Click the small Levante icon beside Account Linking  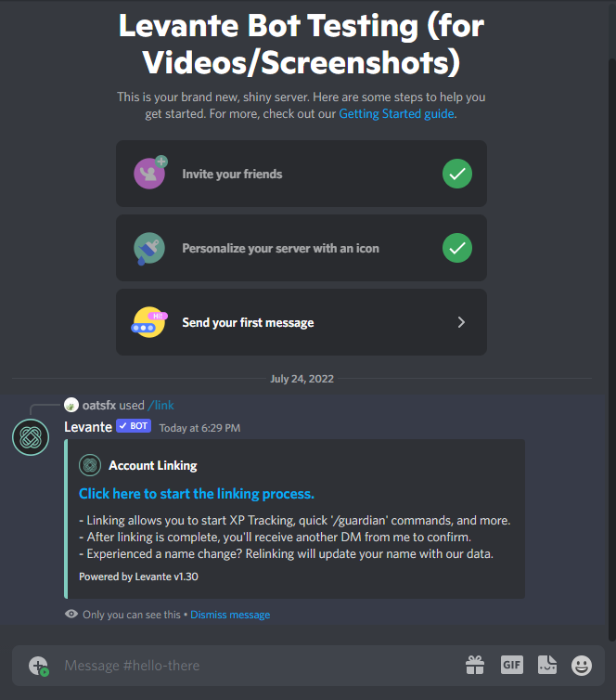pos(90,465)
